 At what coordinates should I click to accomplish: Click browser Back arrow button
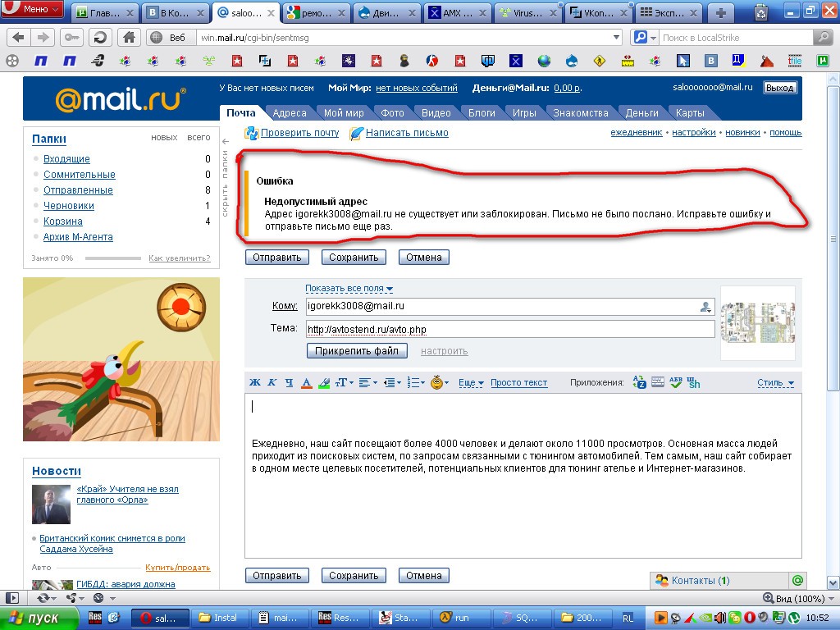point(18,38)
